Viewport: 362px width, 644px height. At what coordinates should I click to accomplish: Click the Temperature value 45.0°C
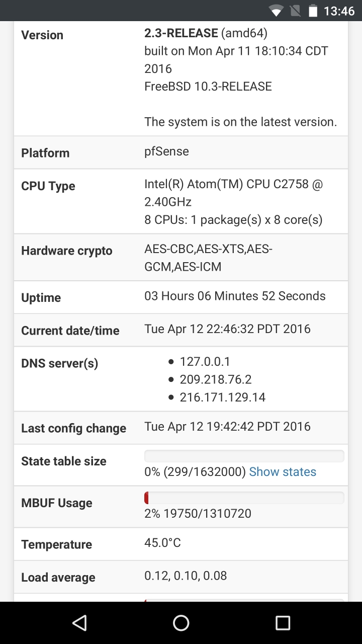pos(162,542)
